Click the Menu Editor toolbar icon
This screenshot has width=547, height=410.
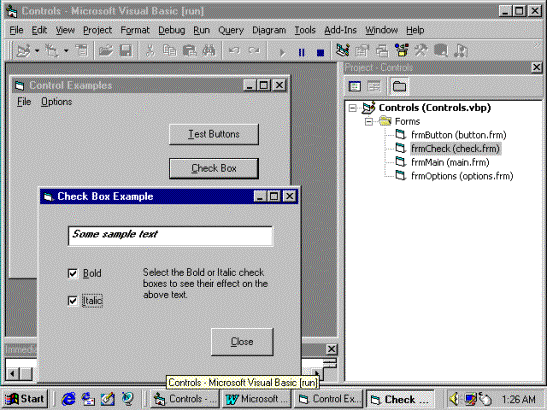tap(82, 51)
